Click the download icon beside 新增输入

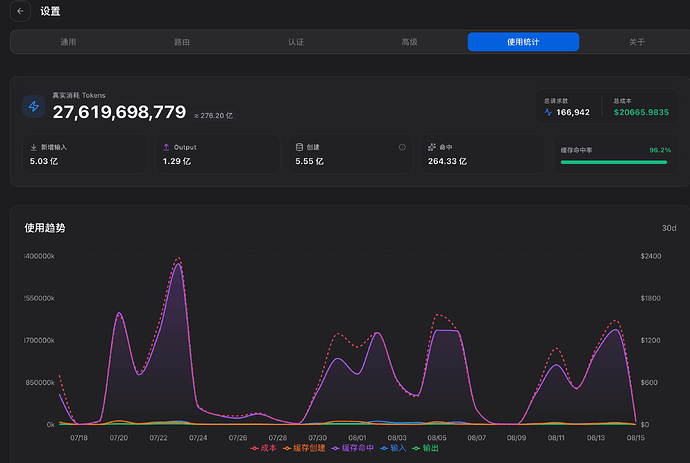(33, 147)
